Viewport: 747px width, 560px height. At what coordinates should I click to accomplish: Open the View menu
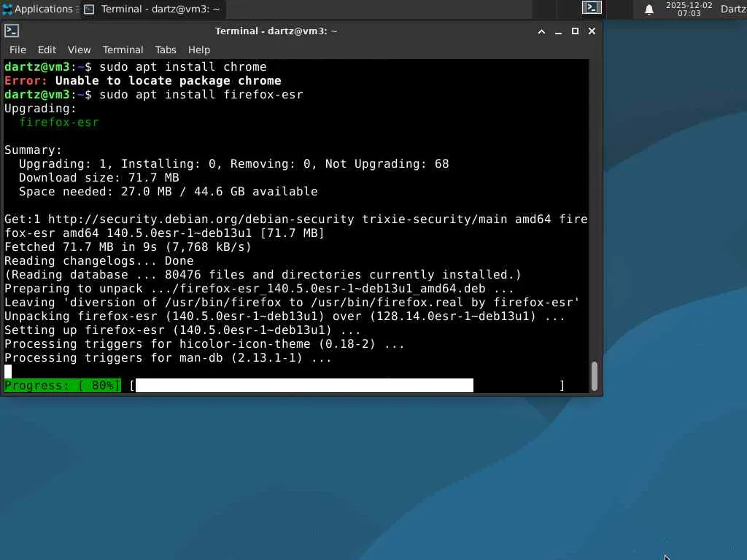tap(79, 50)
